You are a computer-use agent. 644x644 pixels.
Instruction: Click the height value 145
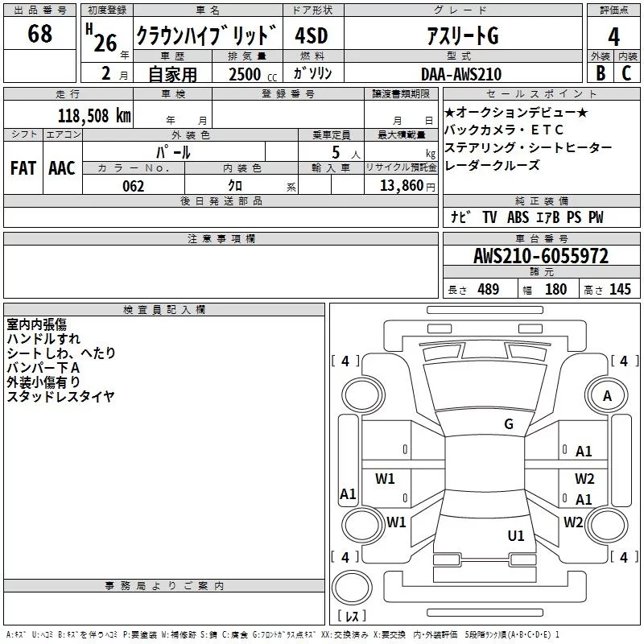(620, 289)
